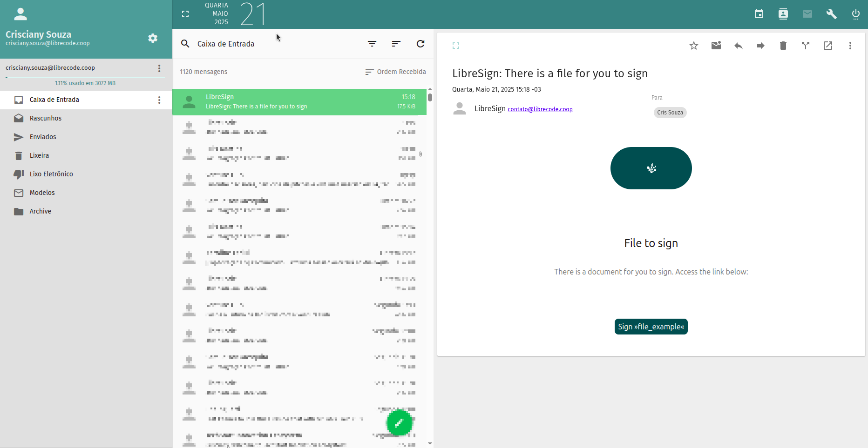This screenshot has width=868, height=448.
Task: Open Rascunhos folder
Action: coord(86,118)
